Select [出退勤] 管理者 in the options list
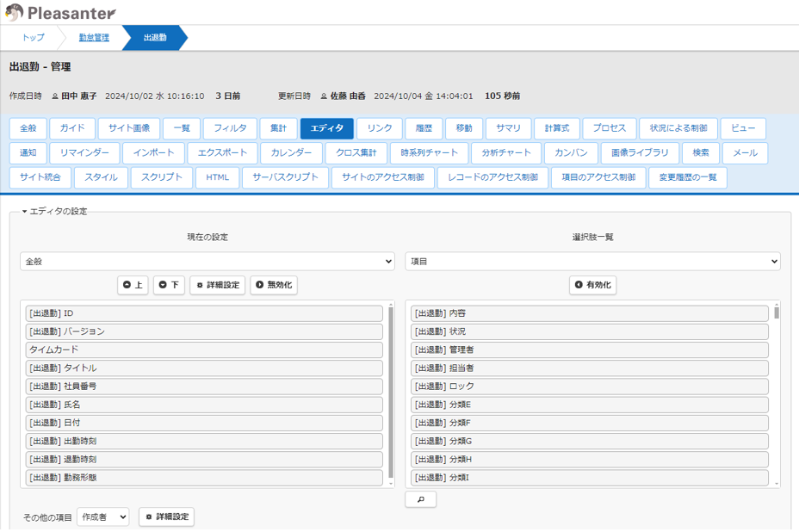The image size is (799, 532). [x=589, y=350]
